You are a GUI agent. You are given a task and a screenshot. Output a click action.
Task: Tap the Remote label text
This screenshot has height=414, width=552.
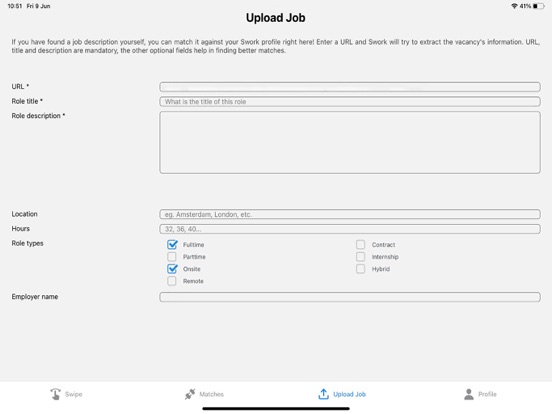193,281
